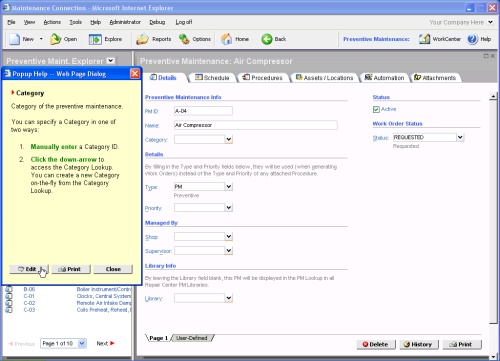Open the Shop dropdown arrow
Viewport: 500px width, 361px height.
(x=229, y=237)
